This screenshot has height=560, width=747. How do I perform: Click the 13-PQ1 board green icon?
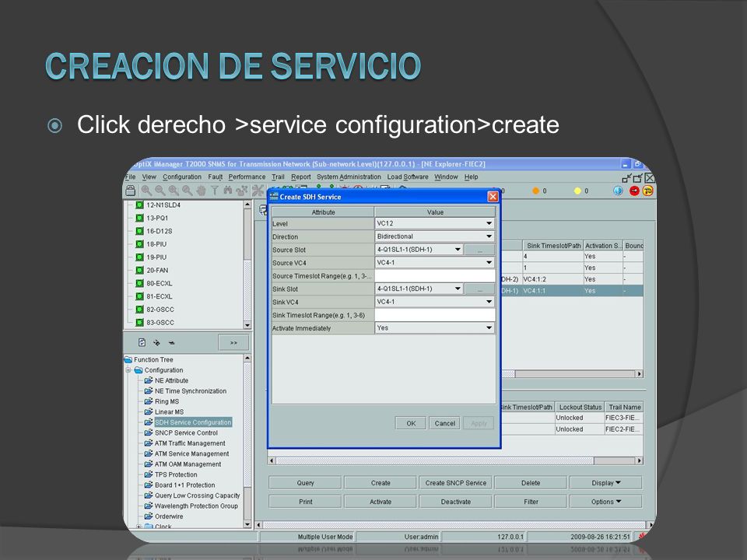point(139,218)
